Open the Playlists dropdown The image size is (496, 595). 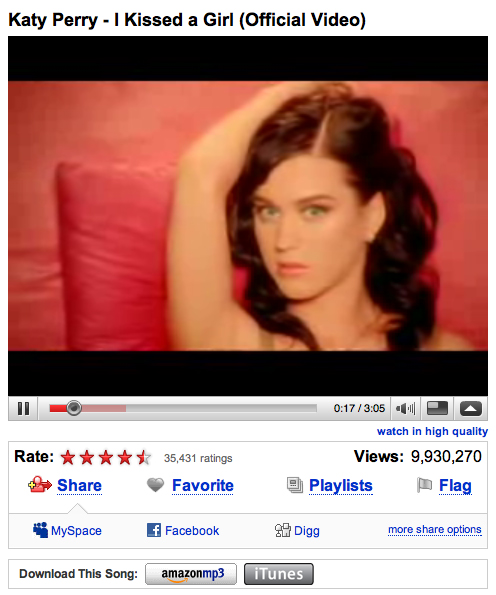[341, 486]
